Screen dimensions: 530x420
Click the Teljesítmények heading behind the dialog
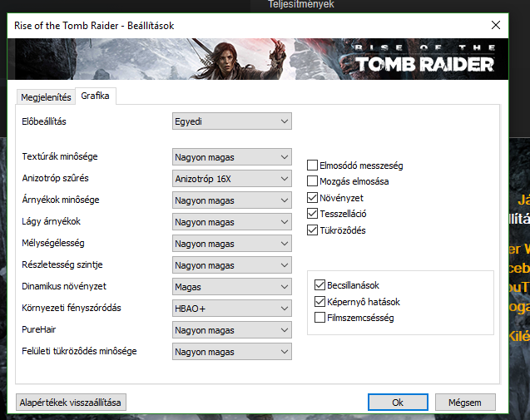[301, 4]
